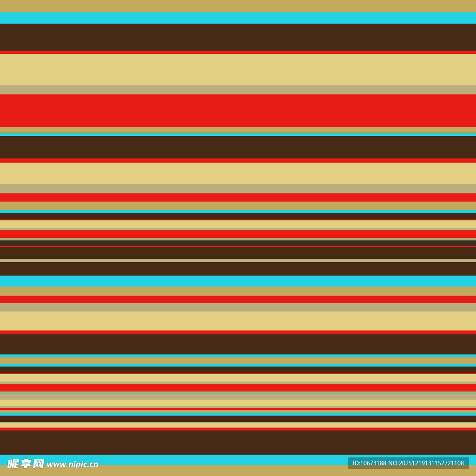This screenshot has width=476, height=476.
Task: Pick the thick cyan stripe in the image's middle
Action: [238, 281]
